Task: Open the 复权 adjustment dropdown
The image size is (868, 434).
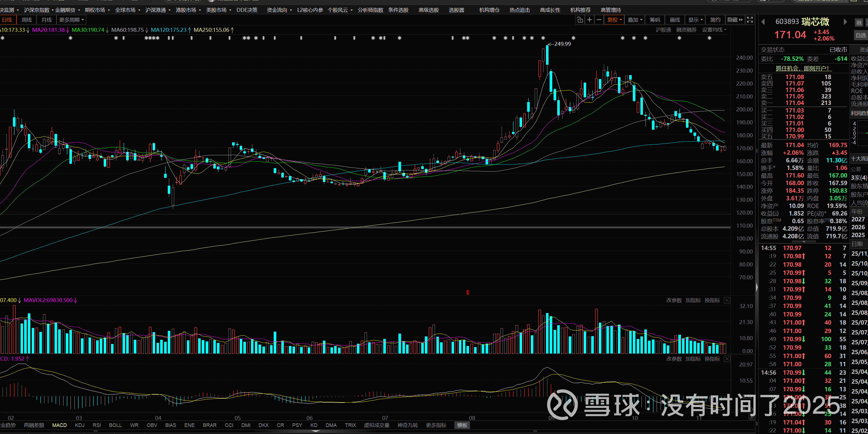Action: point(614,20)
